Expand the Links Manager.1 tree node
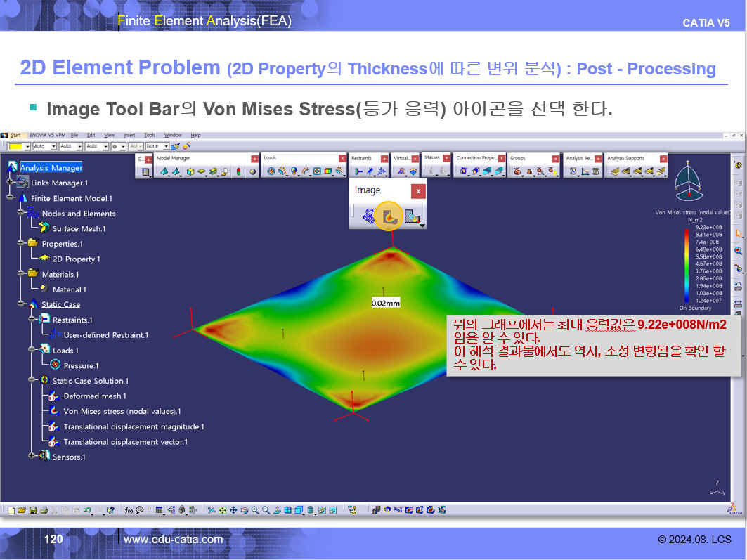747x560 pixels. point(10,183)
